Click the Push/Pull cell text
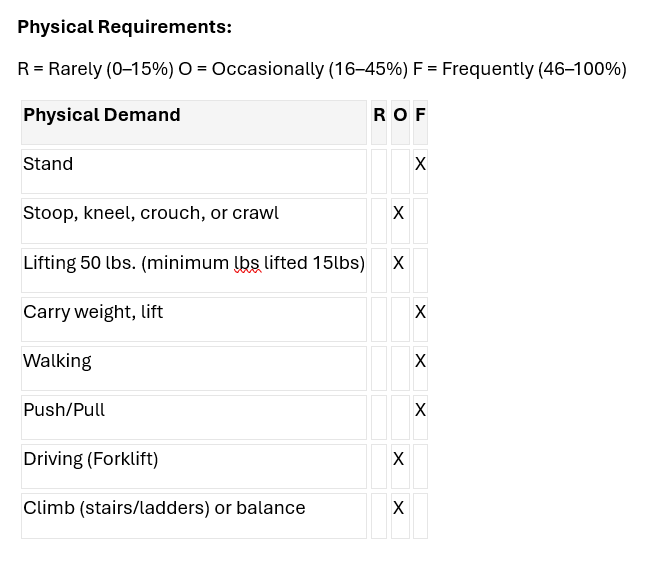Viewport: 655px width, 577px height. [64, 410]
